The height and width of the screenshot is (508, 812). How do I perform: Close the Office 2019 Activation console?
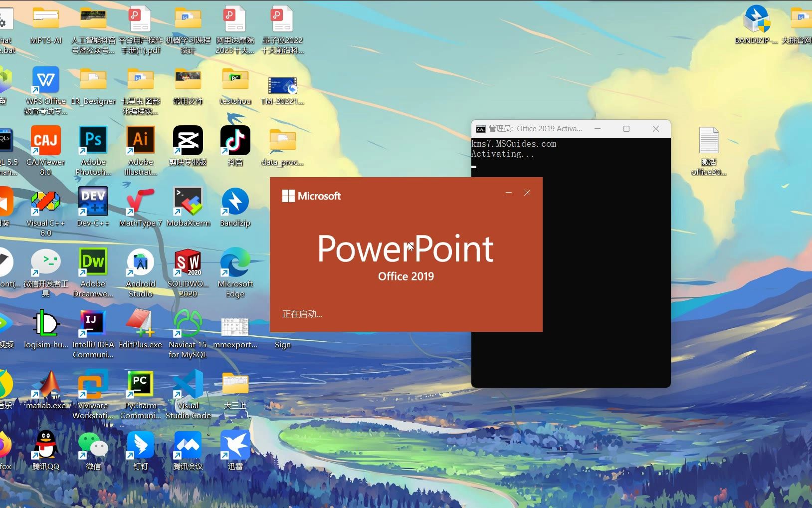(x=656, y=129)
